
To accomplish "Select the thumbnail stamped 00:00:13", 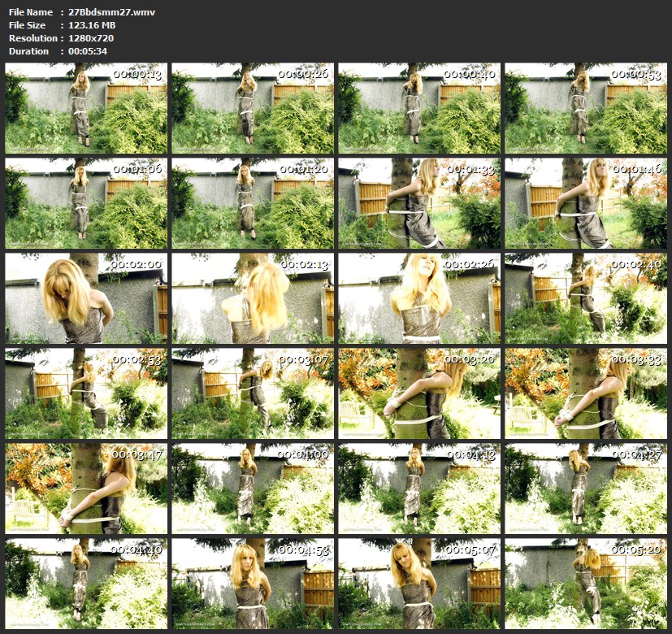I will pos(86,108).
